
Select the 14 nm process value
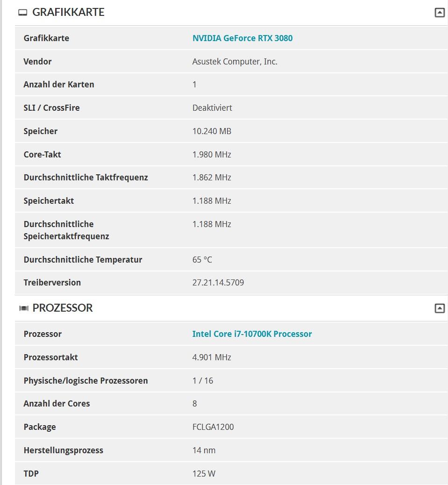point(204,450)
